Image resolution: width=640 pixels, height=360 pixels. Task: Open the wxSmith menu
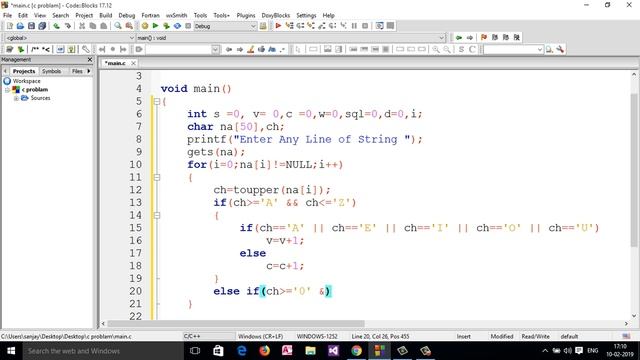(176, 15)
